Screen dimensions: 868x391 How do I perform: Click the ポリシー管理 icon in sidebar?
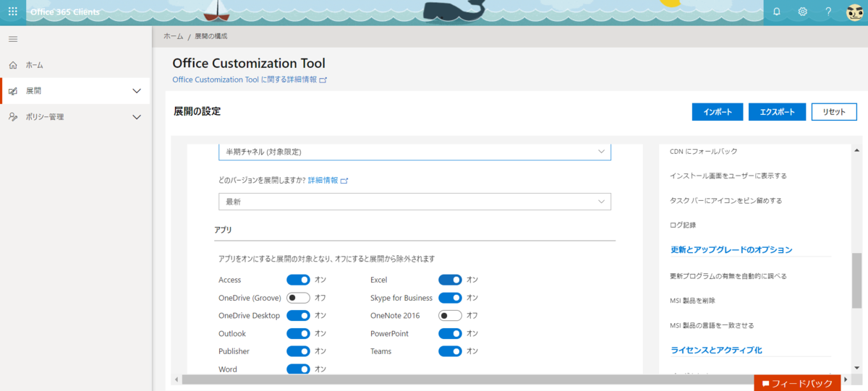[x=13, y=116]
